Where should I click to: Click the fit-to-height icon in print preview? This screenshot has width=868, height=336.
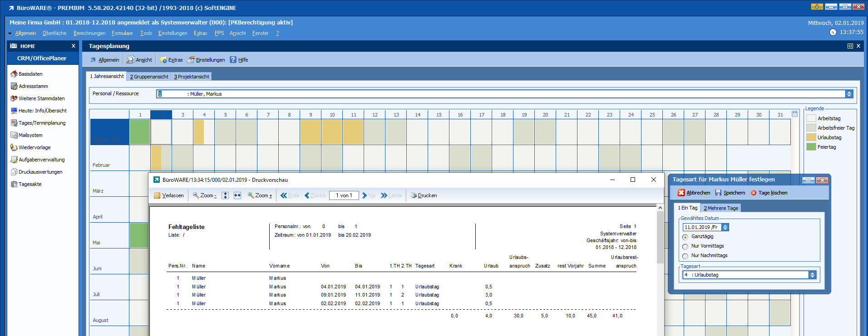tap(225, 195)
